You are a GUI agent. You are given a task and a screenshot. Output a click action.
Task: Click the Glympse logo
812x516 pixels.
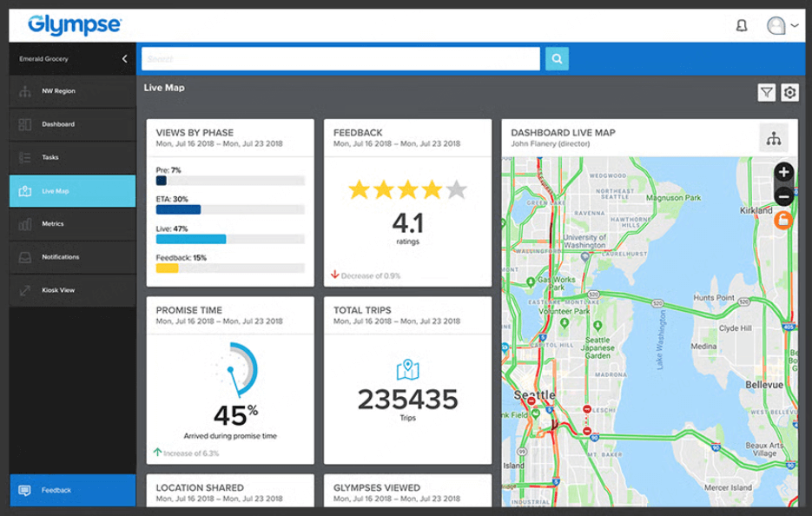(75, 25)
